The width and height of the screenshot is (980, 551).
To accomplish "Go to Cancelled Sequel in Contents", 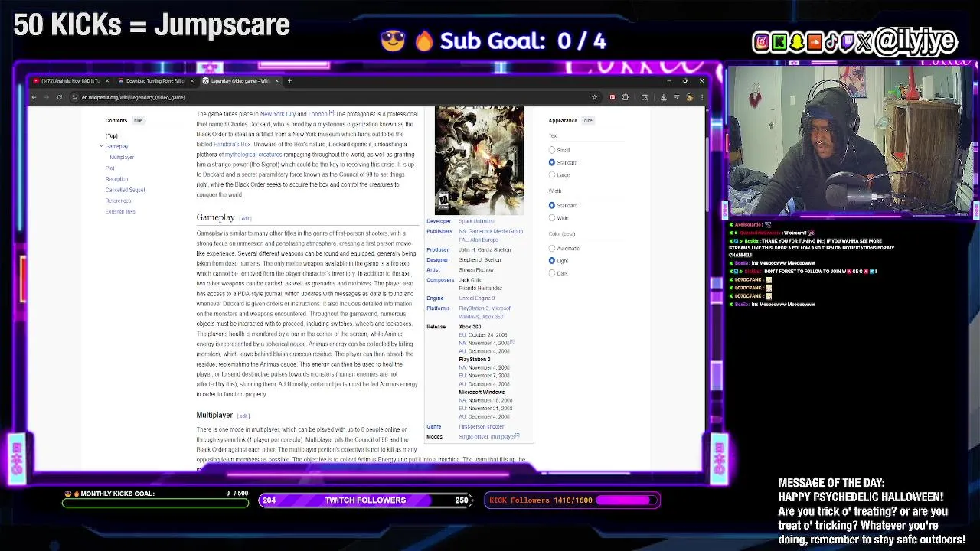I will point(125,189).
